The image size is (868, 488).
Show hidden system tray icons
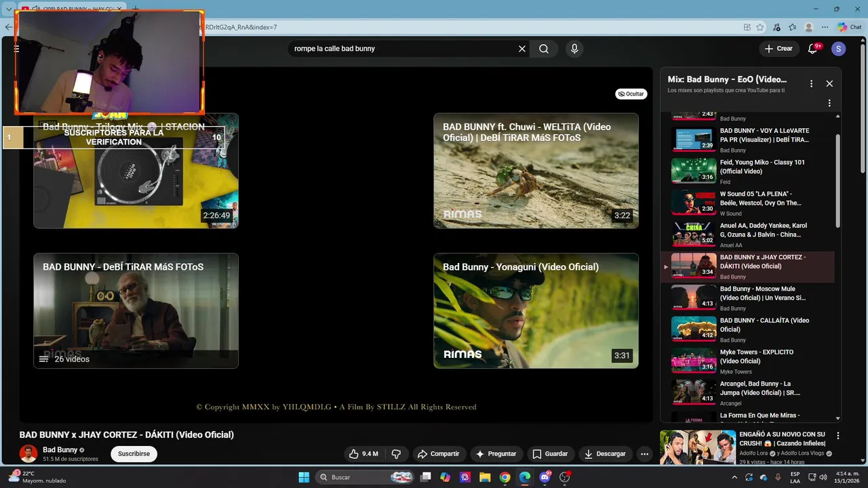click(x=734, y=477)
